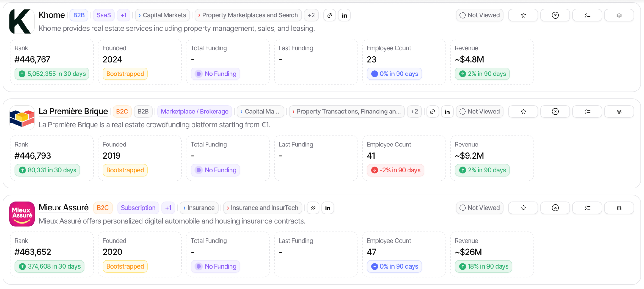
Task: Open the Khome company name link
Action: 52,15
